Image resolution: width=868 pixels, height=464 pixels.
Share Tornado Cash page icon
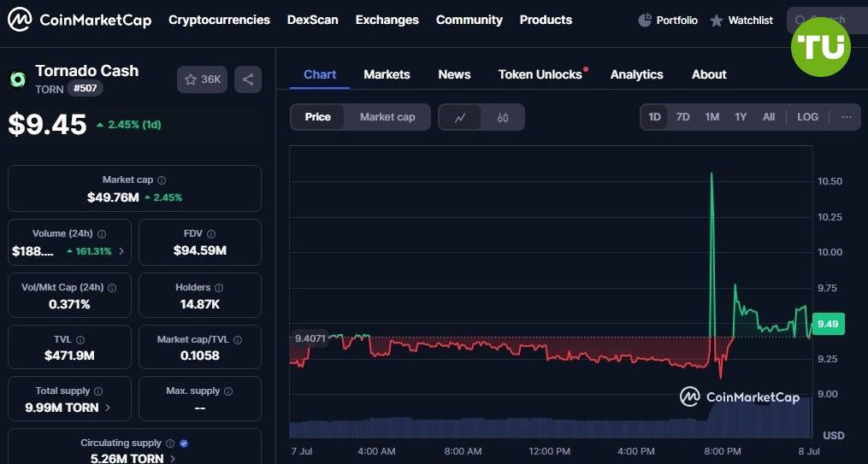248,79
